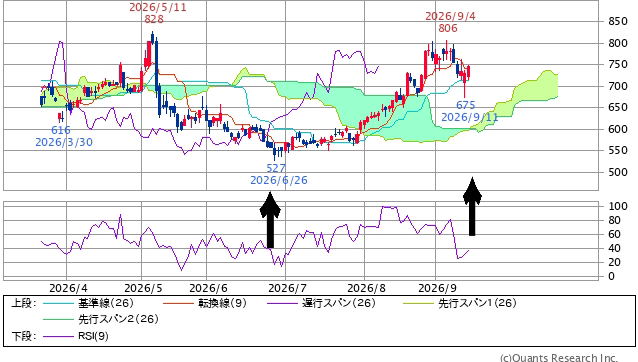Click the 2026/6/26 date label
The width and height of the screenshot is (638, 362).
[x=279, y=180]
